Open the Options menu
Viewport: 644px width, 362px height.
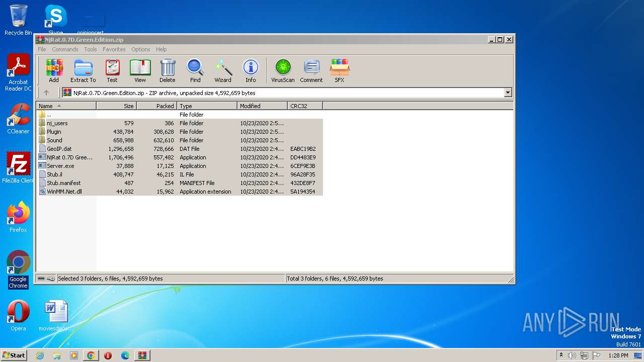point(141,49)
